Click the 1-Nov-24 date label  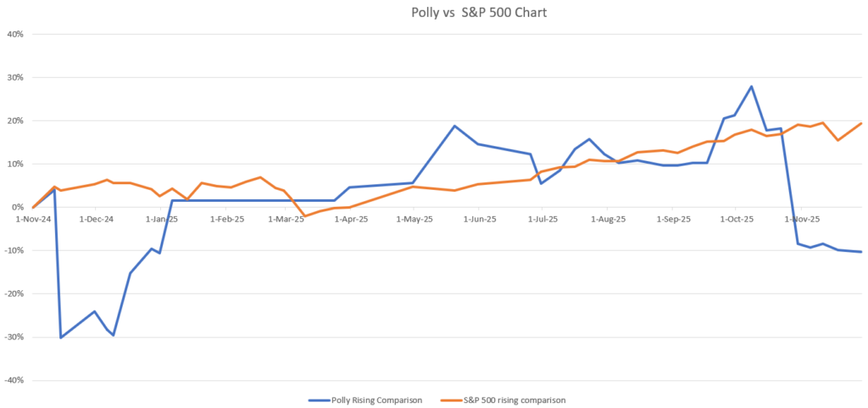coord(32,219)
